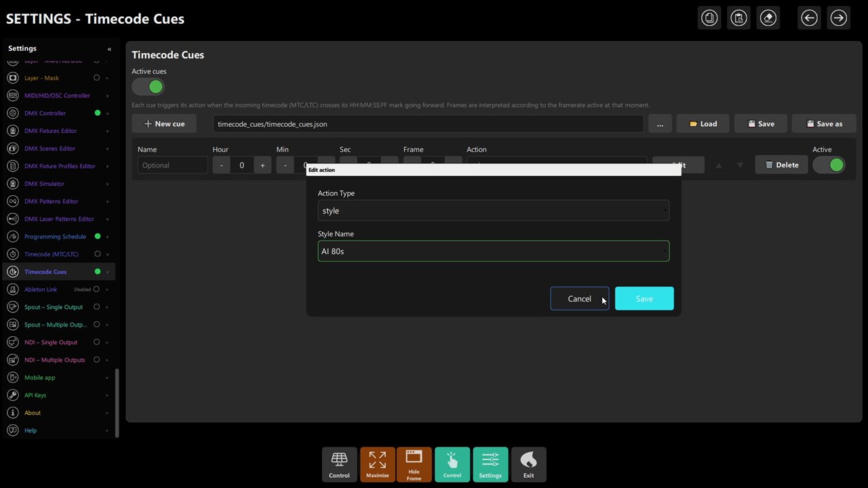Toggle Spout – Single Output status indicator
This screenshot has width=868, height=488.
[97, 307]
